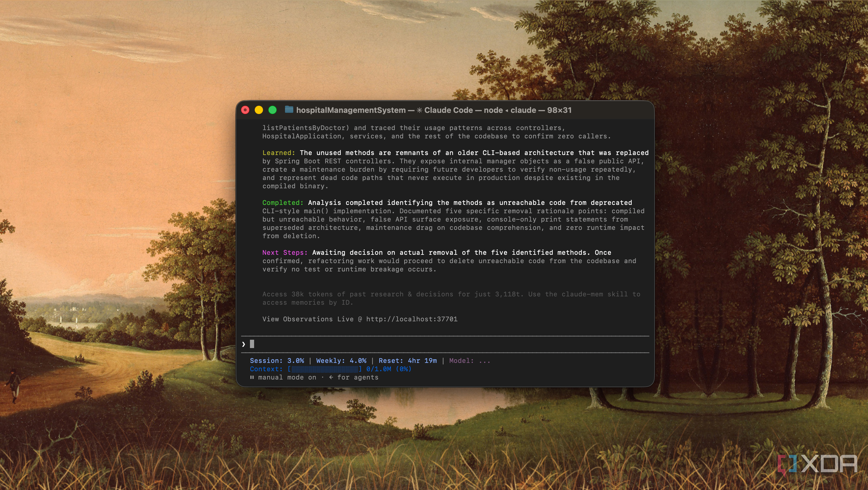Maximize the terminal with the green button
This screenshot has height=490, width=868.
pos(272,110)
